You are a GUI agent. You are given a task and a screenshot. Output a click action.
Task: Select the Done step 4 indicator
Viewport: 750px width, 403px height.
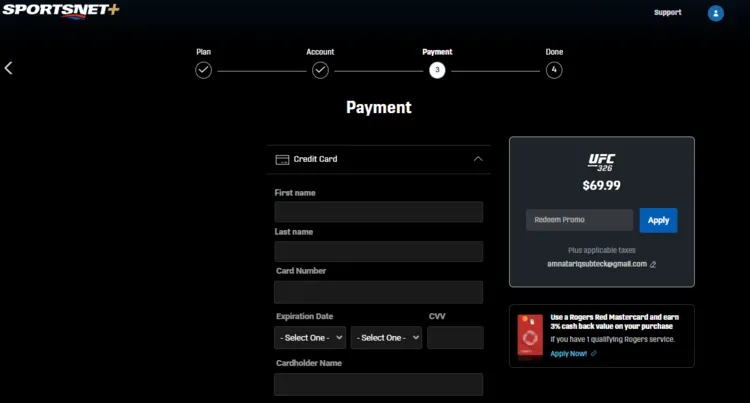[554, 70]
